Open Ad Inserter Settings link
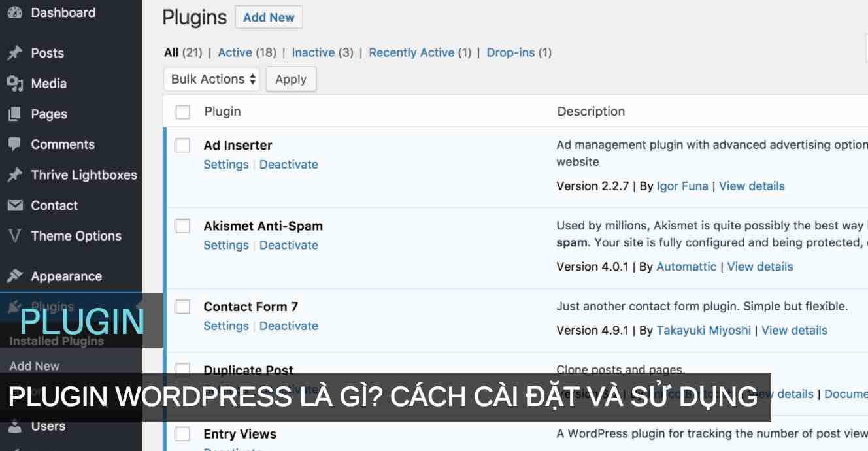The image size is (868, 451). click(x=226, y=165)
